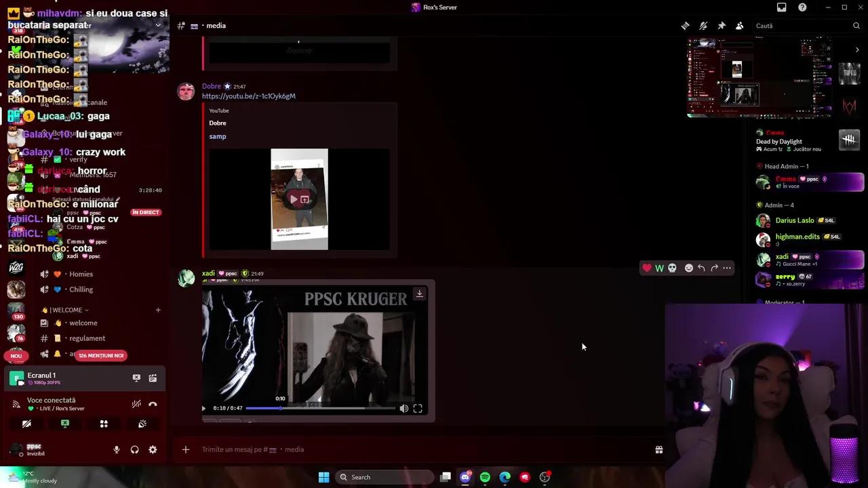This screenshot has height=488, width=868.
Task: Click the 126 MENȚIUNI NOI button
Action: point(101,356)
